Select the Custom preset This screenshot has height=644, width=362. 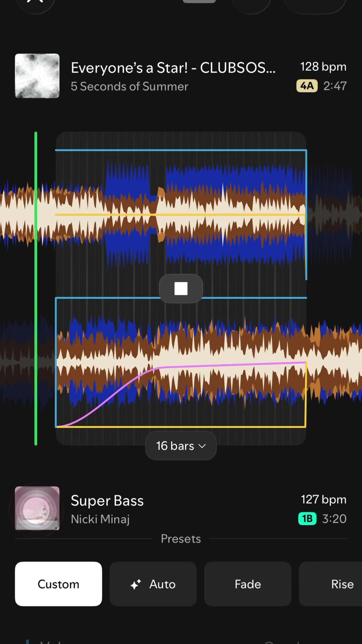58,584
